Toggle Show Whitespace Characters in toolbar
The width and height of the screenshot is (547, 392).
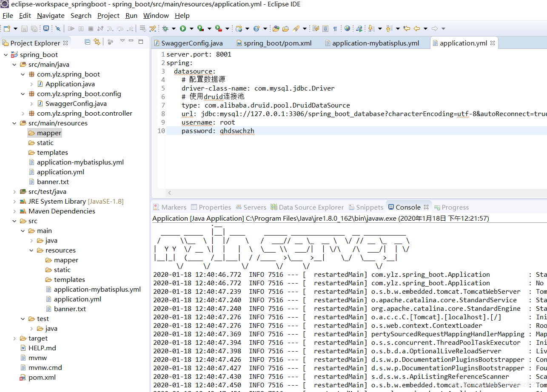coord(335,28)
